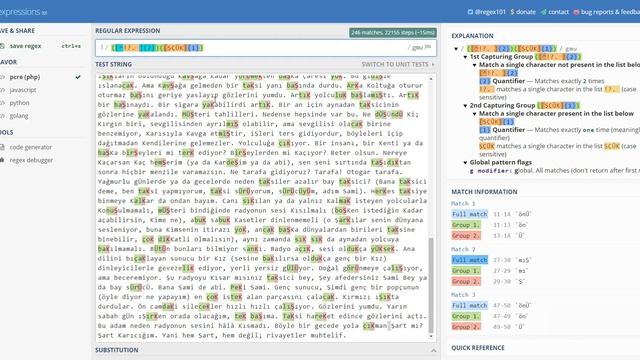
Task: Click the code icon beside pcre (php)
Action: point(2,77)
